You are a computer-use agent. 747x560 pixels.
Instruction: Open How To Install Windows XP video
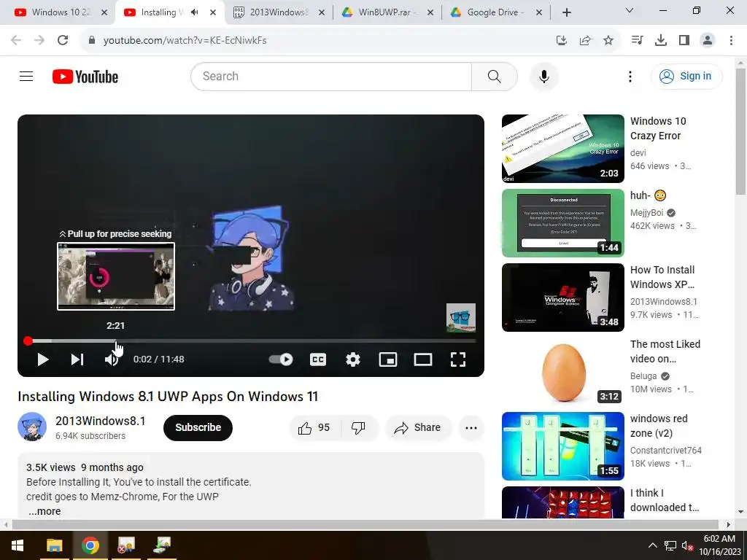(562, 297)
